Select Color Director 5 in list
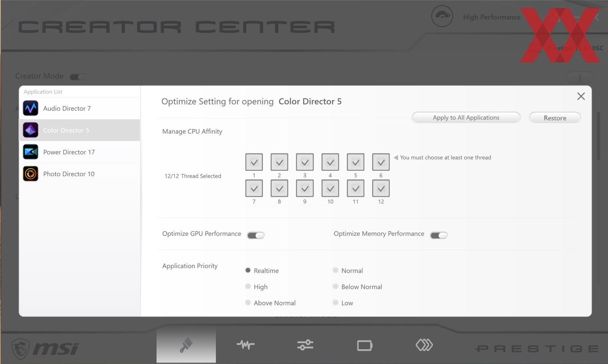Image resolution: width=608 pixels, height=364 pixels. point(80,130)
